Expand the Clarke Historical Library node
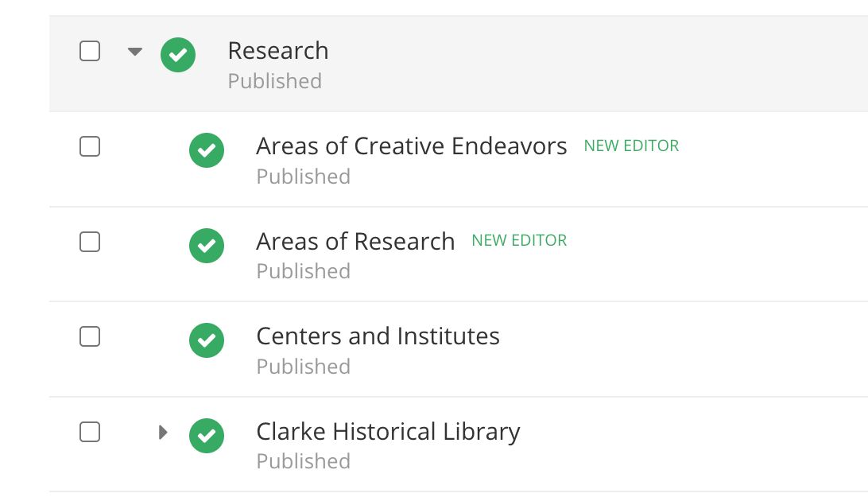Screen dimensions: 868x501 163,433
